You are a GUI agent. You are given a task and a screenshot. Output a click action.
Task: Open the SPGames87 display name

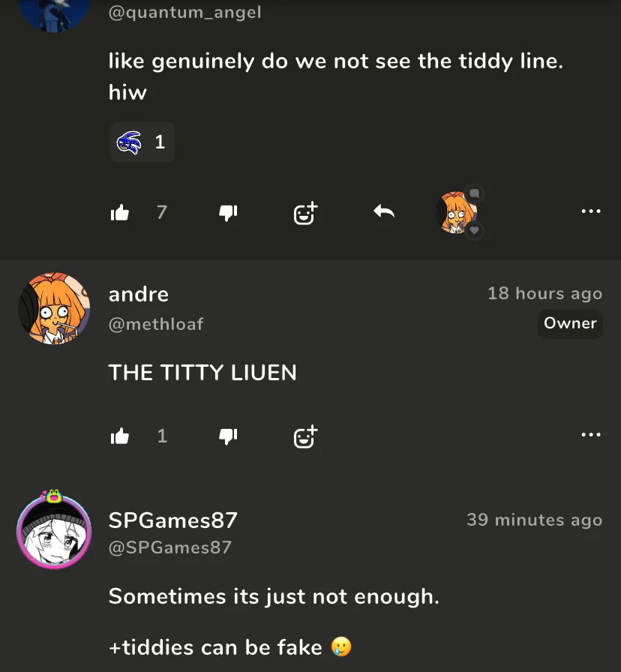tap(172, 520)
